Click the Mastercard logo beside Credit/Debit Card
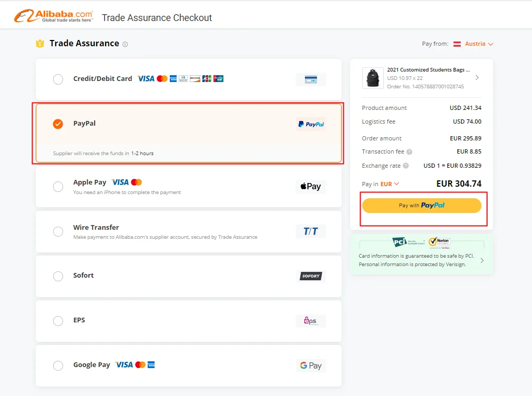The height and width of the screenshot is (396, 532). [162, 79]
